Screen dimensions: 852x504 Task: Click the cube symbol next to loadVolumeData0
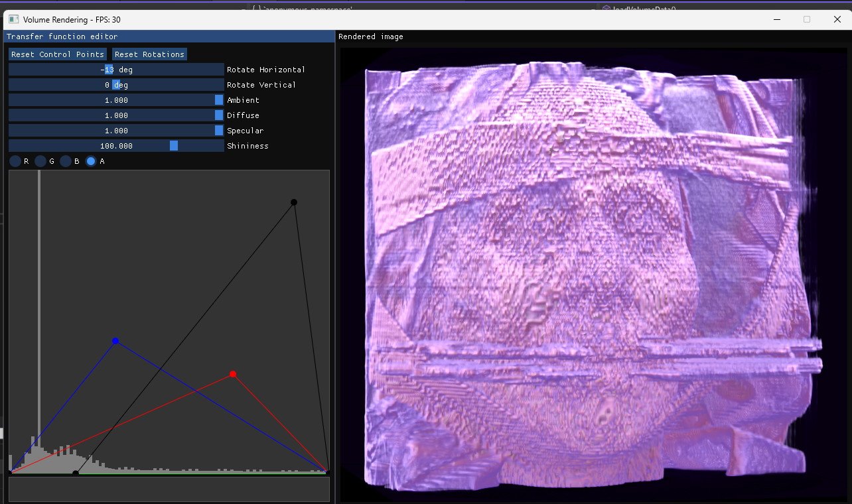point(606,9)
